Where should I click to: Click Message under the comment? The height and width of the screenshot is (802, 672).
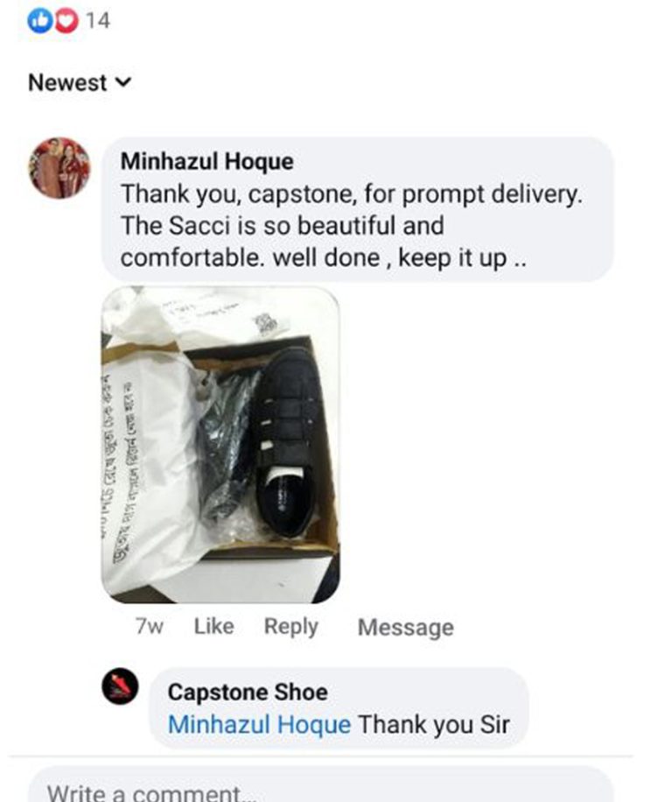click(x=406, y=627)
